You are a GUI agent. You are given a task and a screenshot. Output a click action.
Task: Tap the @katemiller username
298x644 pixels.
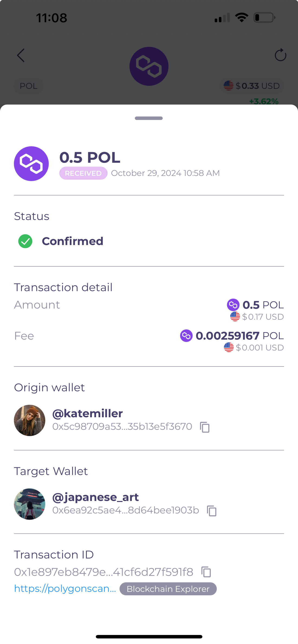(x=87, y=413)
